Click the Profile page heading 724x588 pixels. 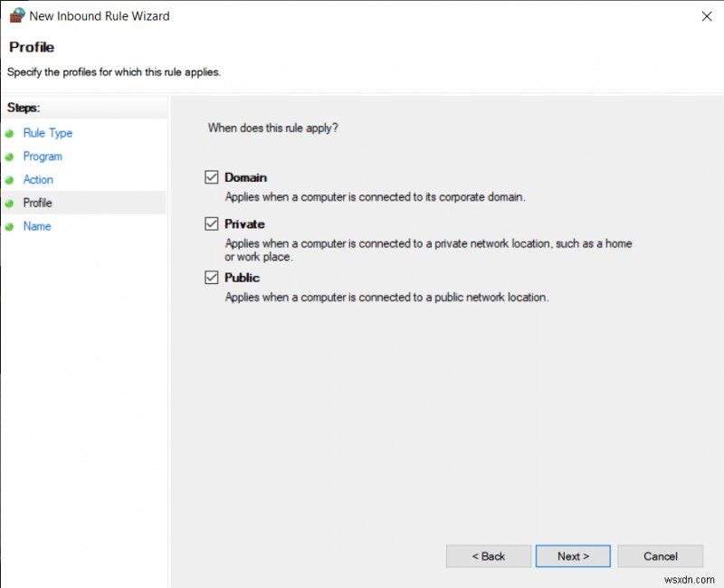click(x=32, y=47)
